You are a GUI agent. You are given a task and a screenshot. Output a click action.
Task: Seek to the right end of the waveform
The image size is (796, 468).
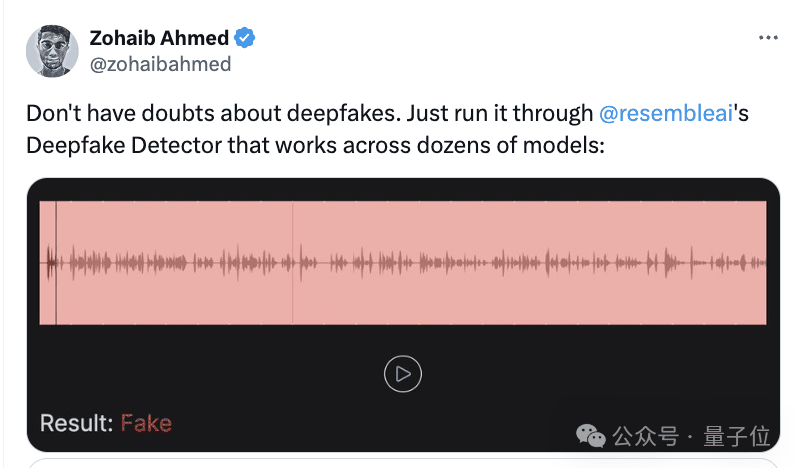(762, 262)
